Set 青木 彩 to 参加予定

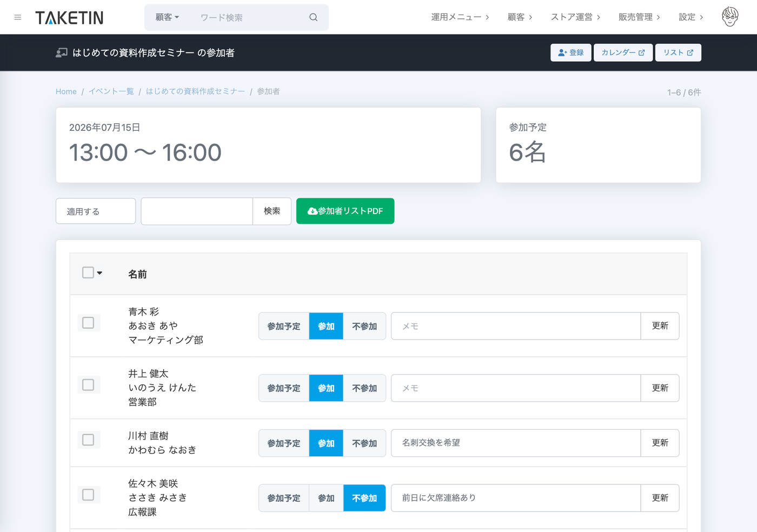pyautogui.click(x=284, y=326)
